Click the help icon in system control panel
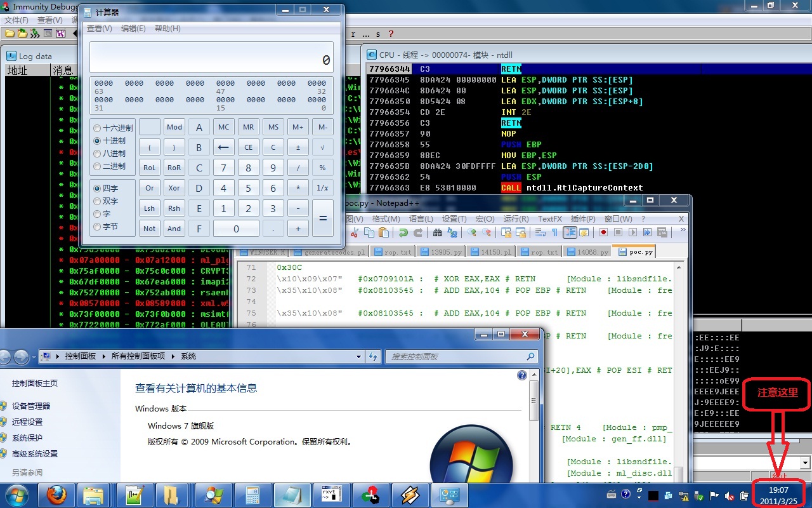This screenshot has height=508, width=812. pos(522,375)
